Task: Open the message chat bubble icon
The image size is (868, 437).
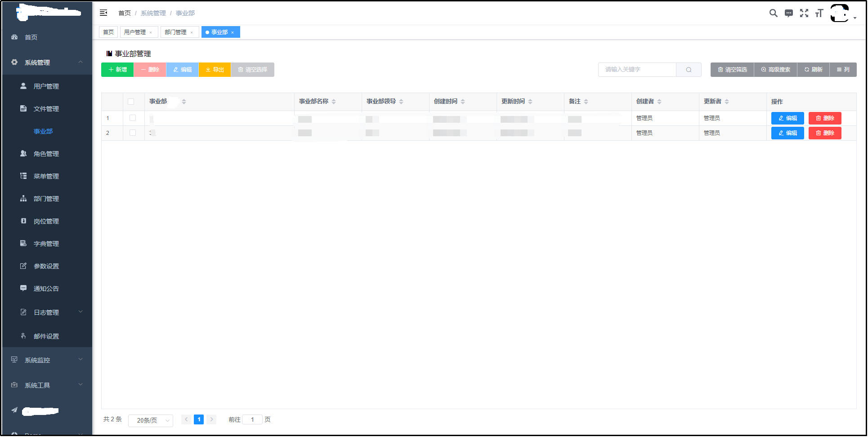Action: [788, 13]
